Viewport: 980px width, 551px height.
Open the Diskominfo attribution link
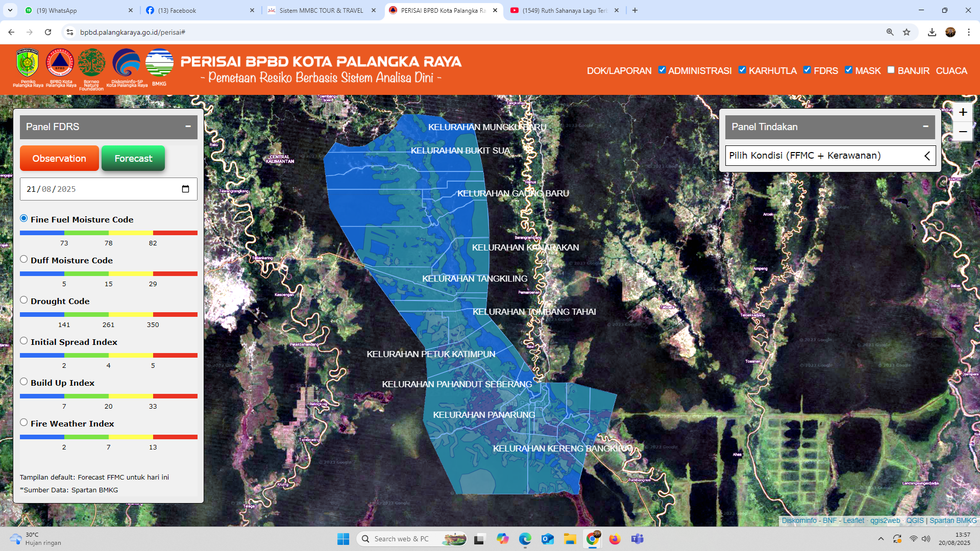(799, 520)
